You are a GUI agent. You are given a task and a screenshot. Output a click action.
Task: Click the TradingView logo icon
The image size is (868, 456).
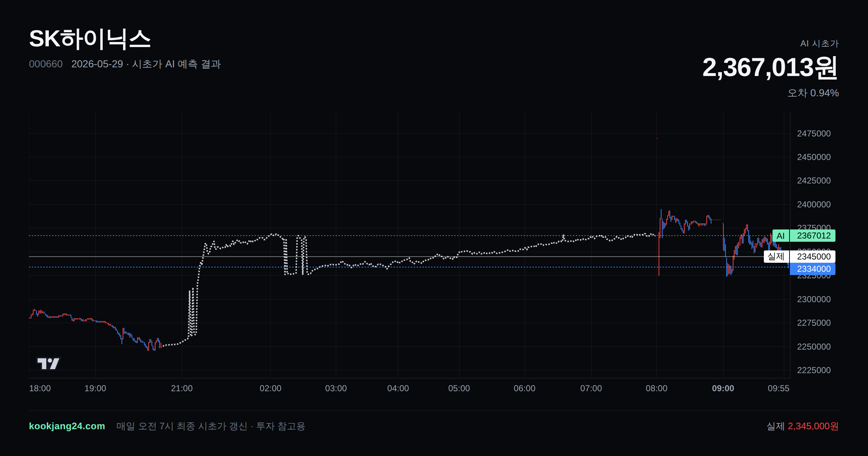[x=48, y=363]
